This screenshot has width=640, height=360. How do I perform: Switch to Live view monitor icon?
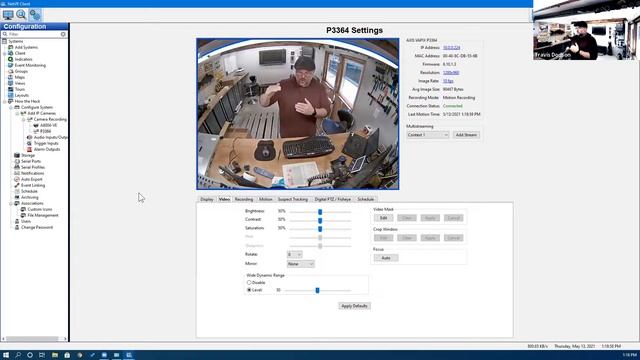tap(8, 15)
